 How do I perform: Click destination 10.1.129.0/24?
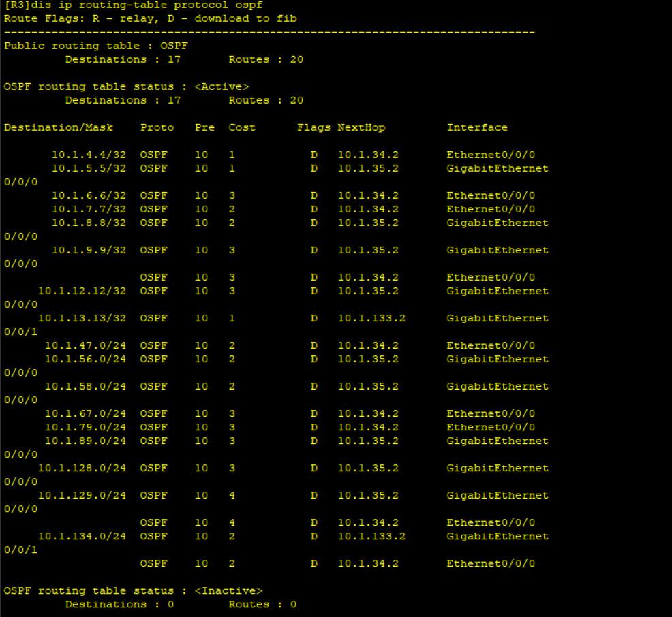tap(82, 495)
